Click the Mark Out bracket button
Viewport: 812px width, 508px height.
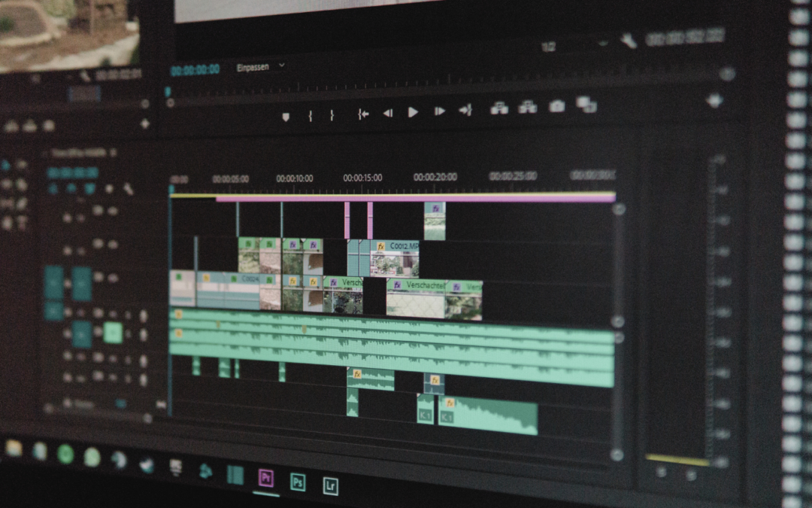332,115
